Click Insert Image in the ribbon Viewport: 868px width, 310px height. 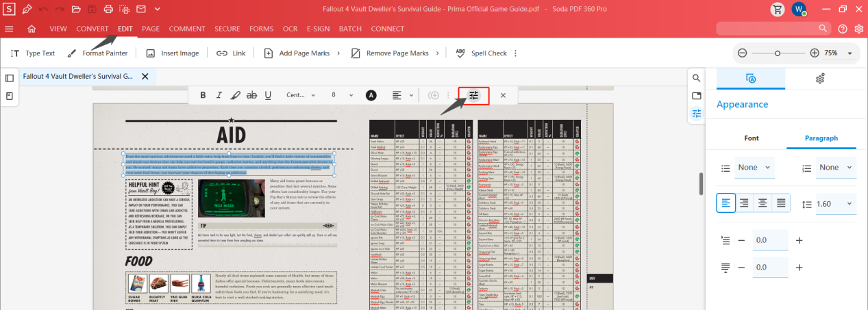tap(173, 53)
